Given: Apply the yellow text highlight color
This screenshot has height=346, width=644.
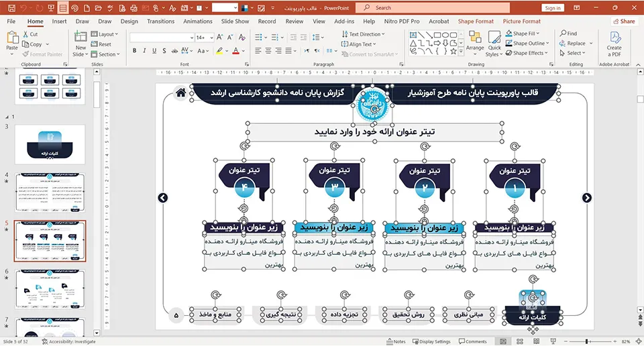Looking at the screenshot, I should [x=220, y=50].
